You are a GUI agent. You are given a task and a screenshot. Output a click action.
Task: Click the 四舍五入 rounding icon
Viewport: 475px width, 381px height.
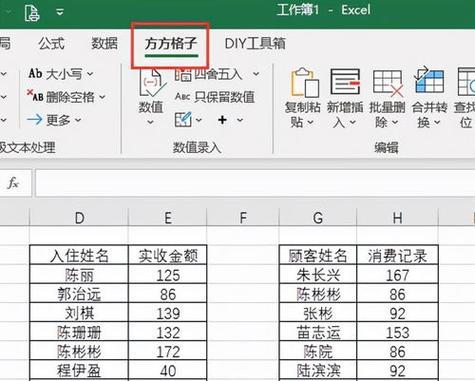point(183,74)
